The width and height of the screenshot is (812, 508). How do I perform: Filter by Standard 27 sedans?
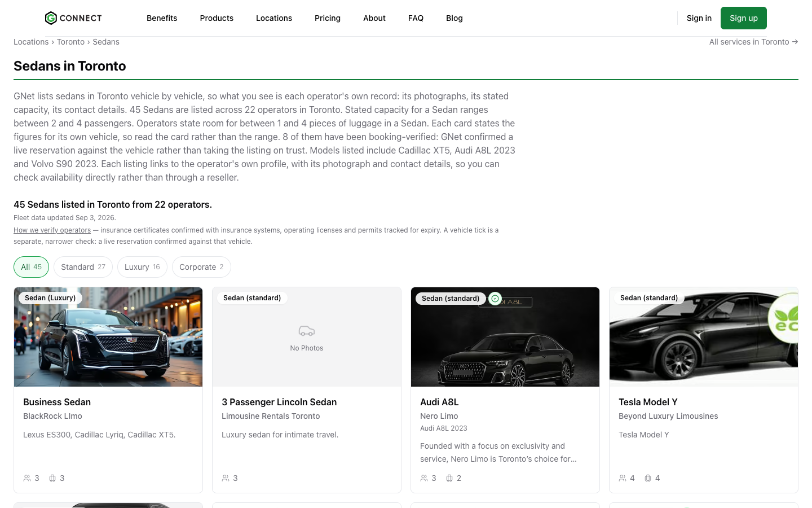tap(83, 267)
